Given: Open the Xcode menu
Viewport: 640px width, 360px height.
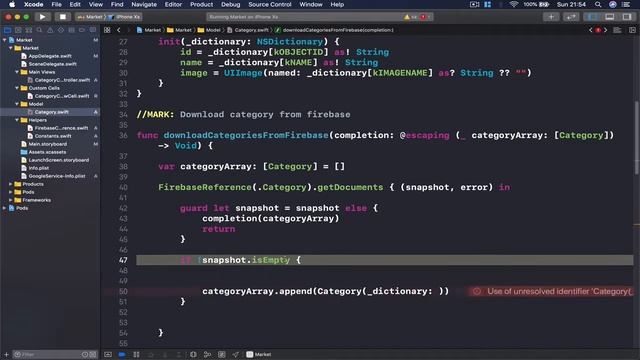Looking at the screenshot, I should (33, 4).
